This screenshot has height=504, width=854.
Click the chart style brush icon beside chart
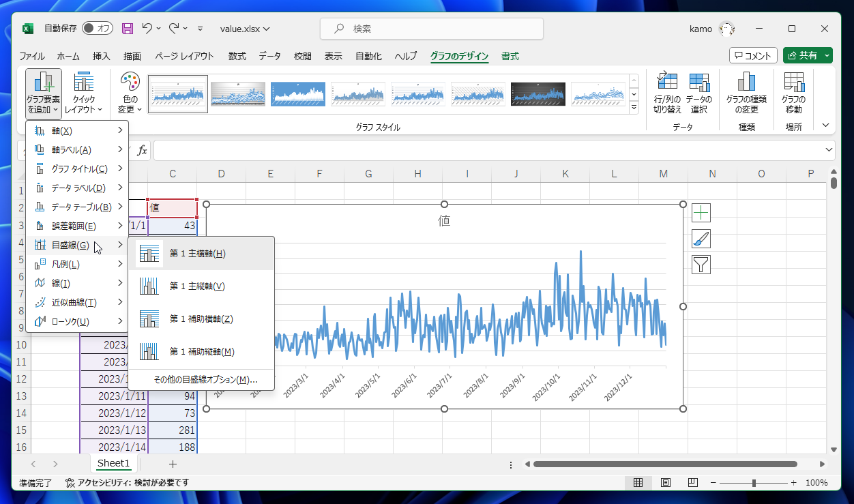point(702,239)
